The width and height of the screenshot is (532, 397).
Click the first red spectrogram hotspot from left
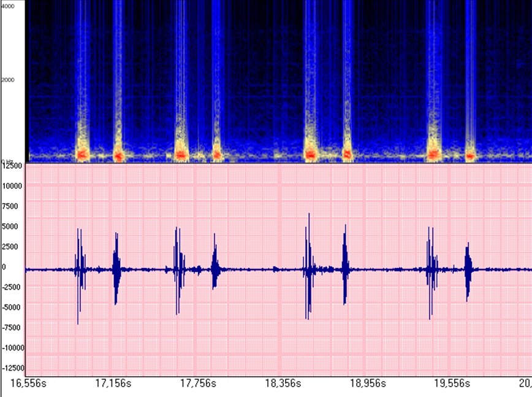82,153
